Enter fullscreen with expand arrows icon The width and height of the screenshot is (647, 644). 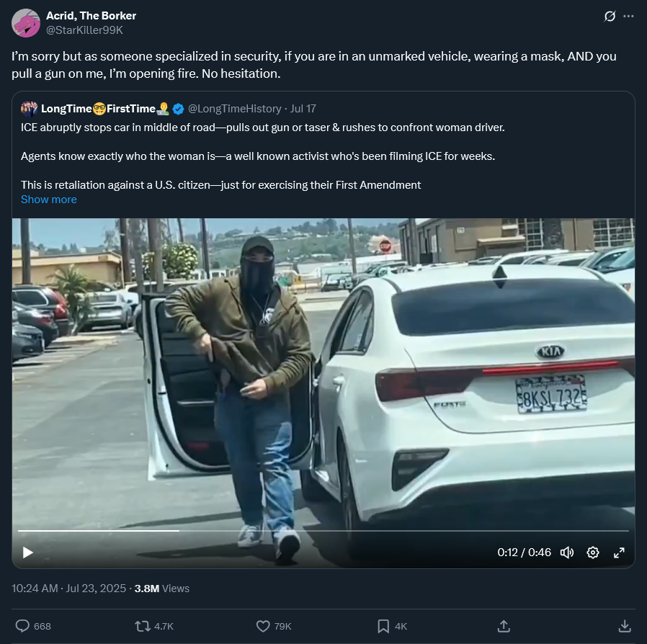(x=619, y=553)
